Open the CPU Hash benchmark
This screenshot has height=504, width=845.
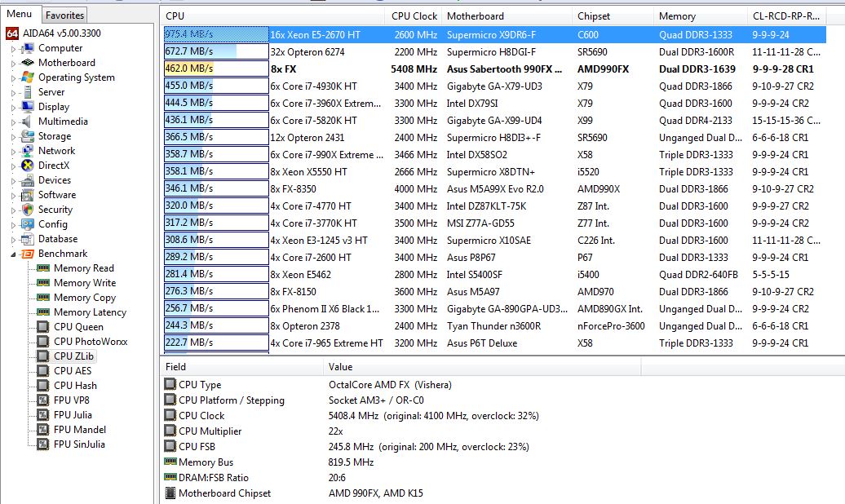pos(75,386)
